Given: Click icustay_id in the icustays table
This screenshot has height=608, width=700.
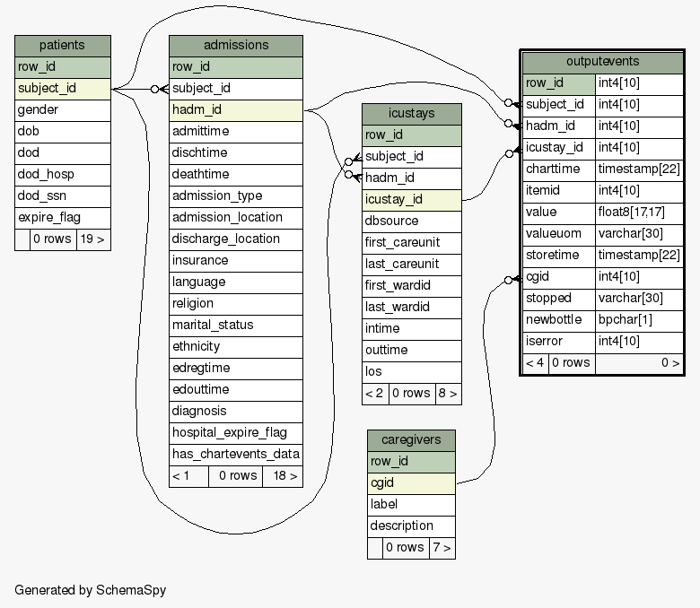Looking at the screenshot, I should [412, 200].
